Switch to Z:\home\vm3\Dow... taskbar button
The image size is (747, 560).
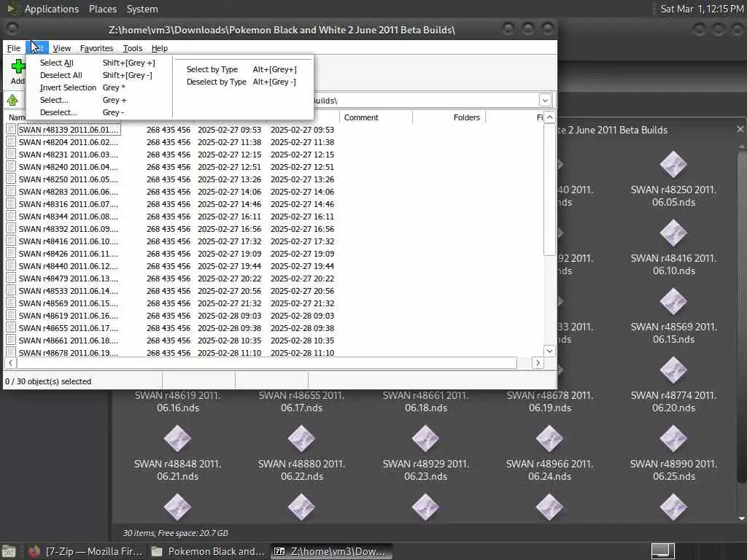(331, 551)
